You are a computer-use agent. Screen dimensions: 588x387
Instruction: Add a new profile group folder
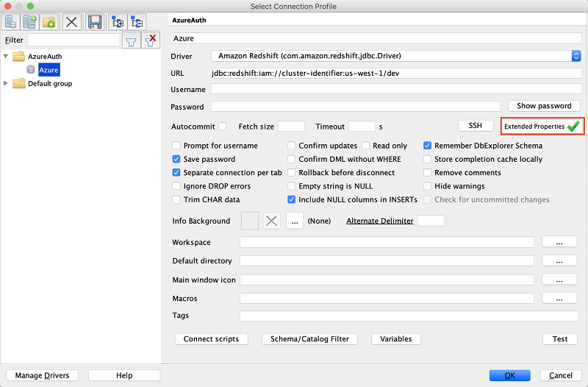tap(49, 22)
